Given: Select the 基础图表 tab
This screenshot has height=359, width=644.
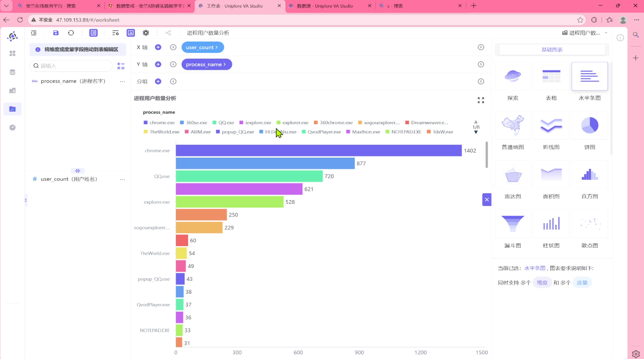Looking at the screenshot, I should coord(552,50).
